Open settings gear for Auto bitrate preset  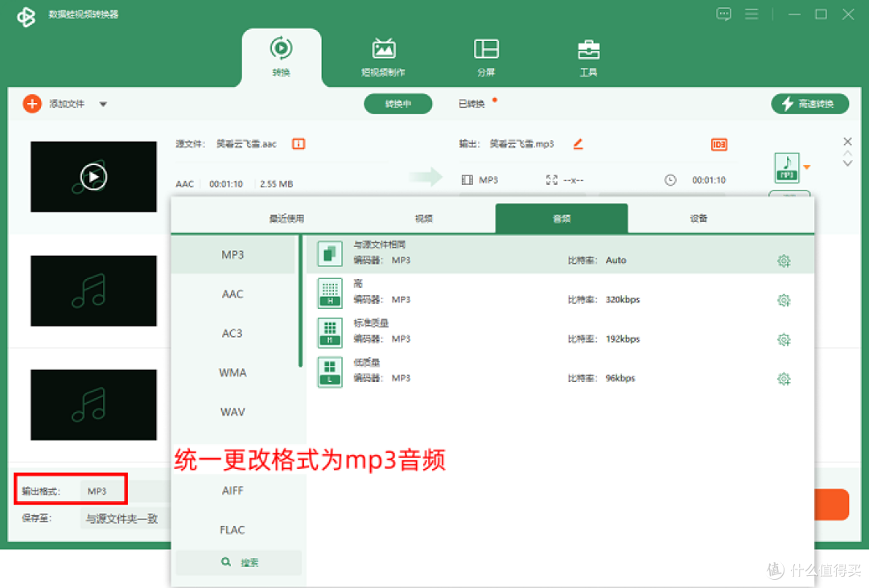point(784,261)
